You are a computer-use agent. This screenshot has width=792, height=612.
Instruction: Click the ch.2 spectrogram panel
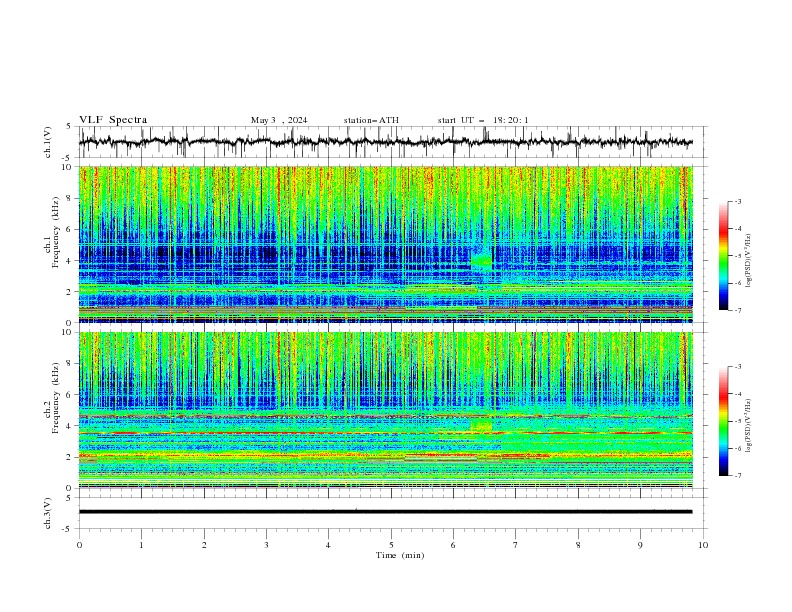[386, 410]
